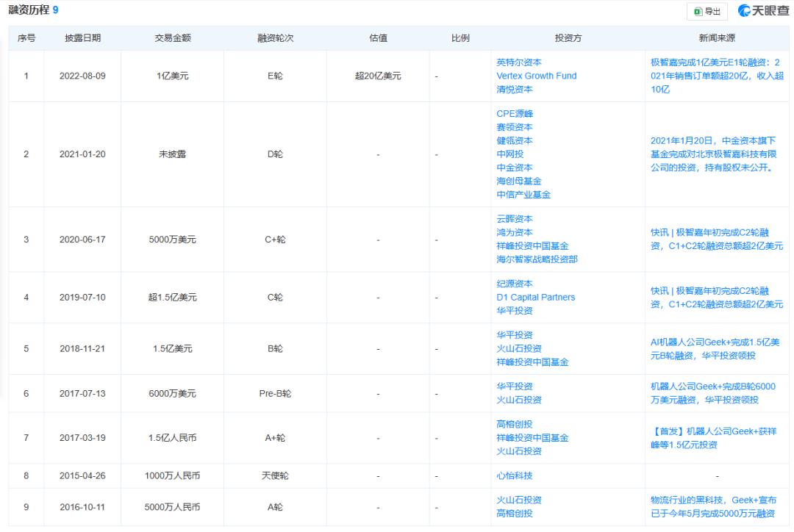Viewport: 794px width, 532px height.
Task: Open 中信产业基金 investor link
Action: coord(523,195)
